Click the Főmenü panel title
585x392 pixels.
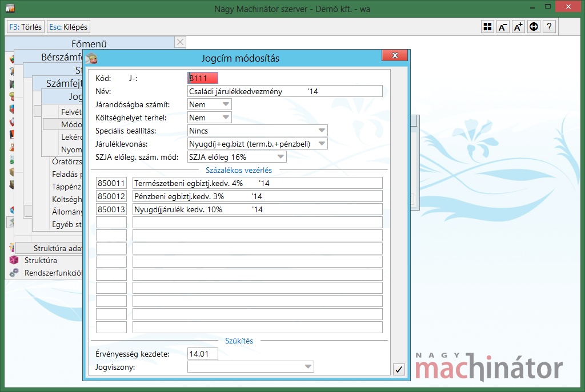(x=89, y=43)
